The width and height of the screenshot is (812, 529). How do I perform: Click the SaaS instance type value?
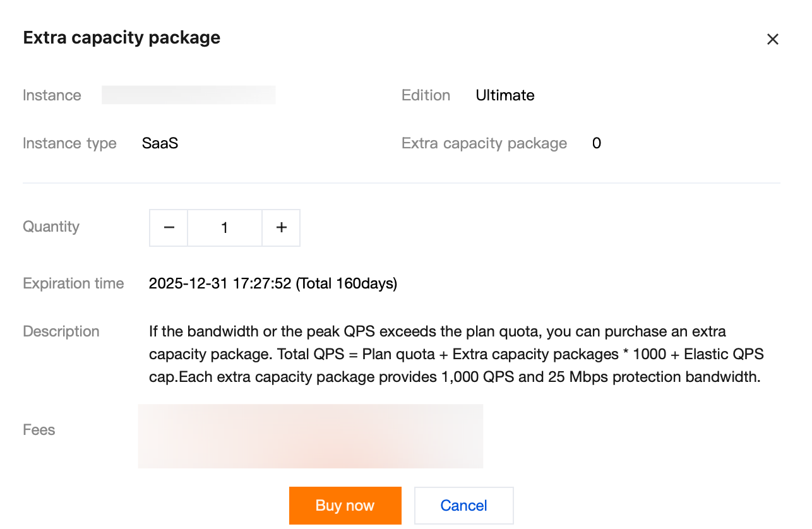point(160,143)
